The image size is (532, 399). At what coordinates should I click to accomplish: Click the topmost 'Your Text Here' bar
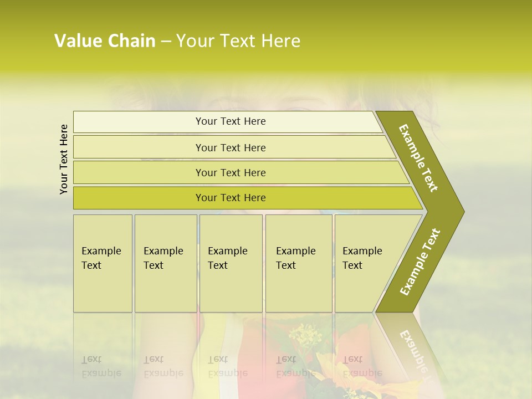pos(227,122)
